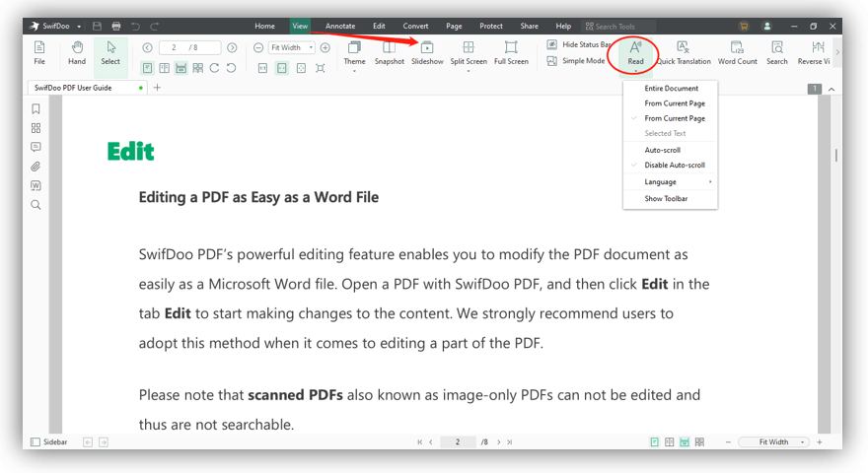Collapse the ribbon with chevron arrow
Image resolution: width=868 pixels, height=473 pixels.
click(x=832, y=89)
